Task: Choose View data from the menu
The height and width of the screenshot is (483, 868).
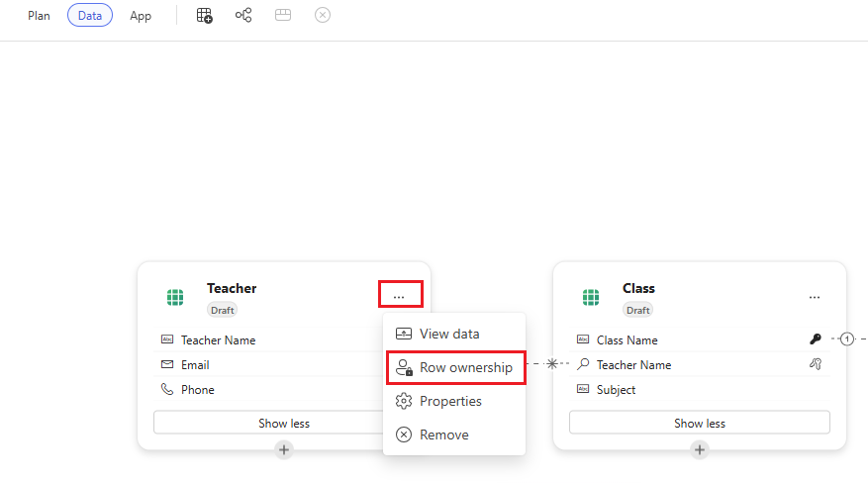Action: (454, 334)
